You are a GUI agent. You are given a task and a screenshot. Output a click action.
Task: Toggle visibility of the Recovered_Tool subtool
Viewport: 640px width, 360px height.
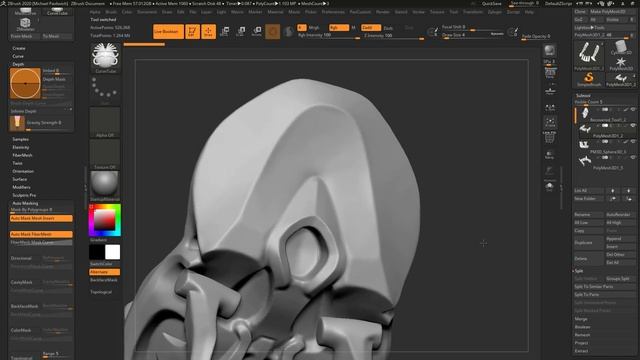pos(633,109)
